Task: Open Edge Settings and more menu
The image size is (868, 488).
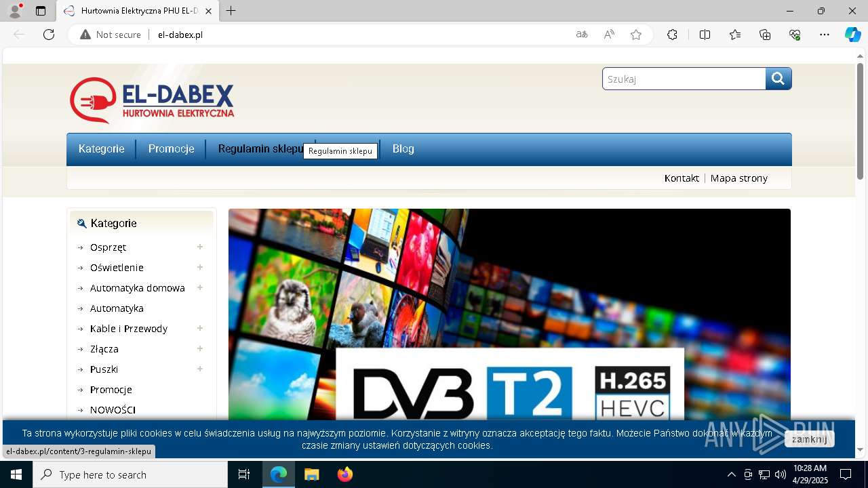Action: [825, 35]
